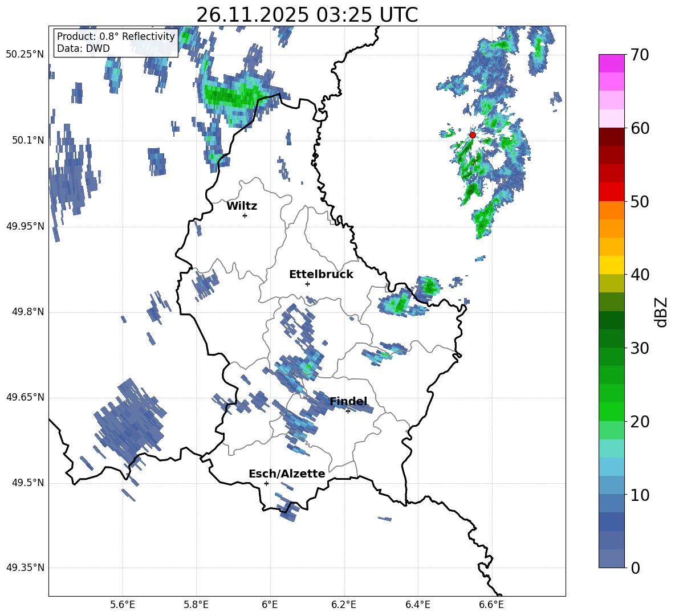Click the 6°E longitude label
The image size is (675, 616).
coord(270,605)
